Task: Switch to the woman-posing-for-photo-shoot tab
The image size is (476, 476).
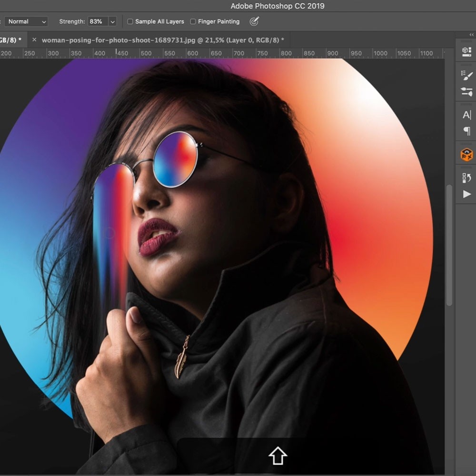Action: [x=162, y=40]
